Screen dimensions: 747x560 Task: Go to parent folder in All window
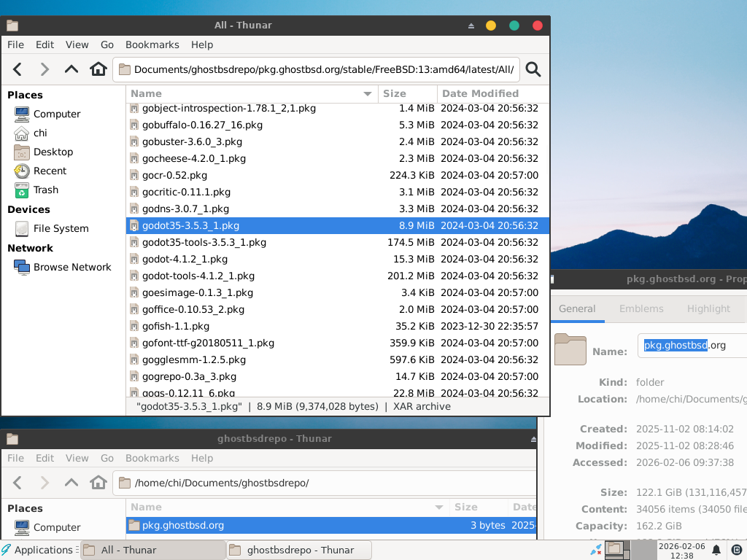click(x=71, y=69)
